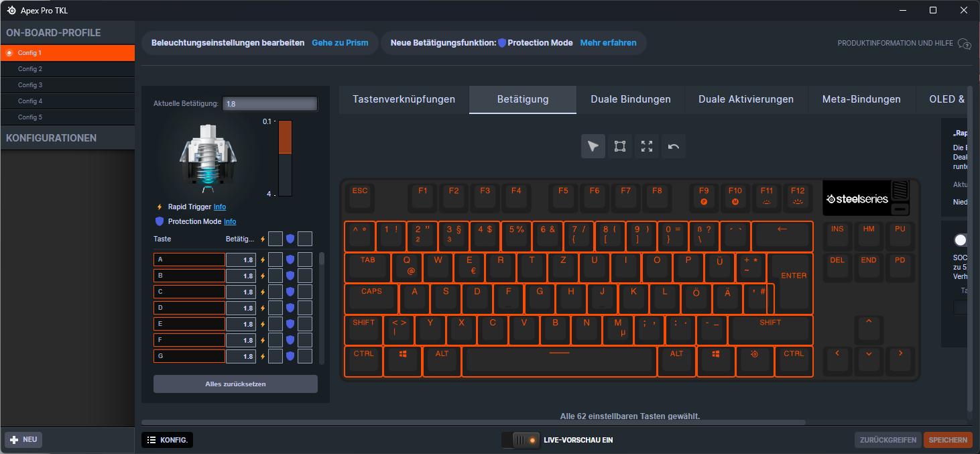Click the Mehr erfahren link
This screenshot has height=454, width=980.
(x=608, y=43)
